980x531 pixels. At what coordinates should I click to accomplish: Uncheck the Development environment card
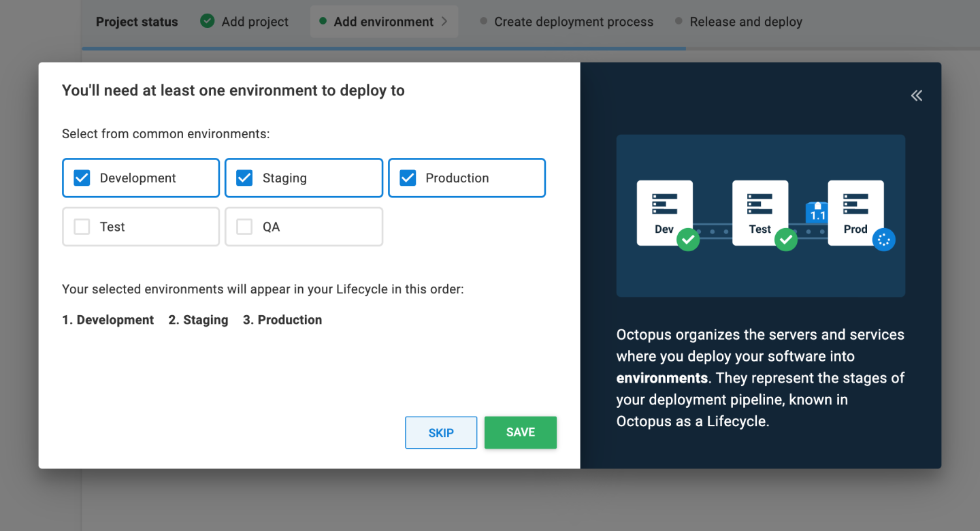coord(81,178)
